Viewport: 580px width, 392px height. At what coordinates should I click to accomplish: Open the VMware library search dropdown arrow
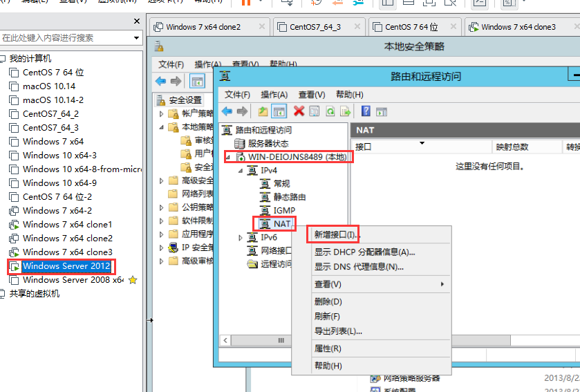pos(136,38)
